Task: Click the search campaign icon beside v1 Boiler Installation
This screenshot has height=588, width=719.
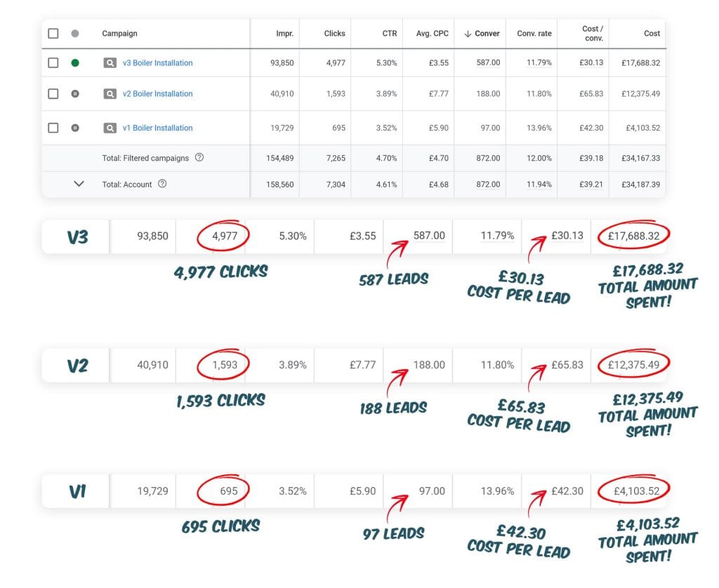Action: pos(110,128)
